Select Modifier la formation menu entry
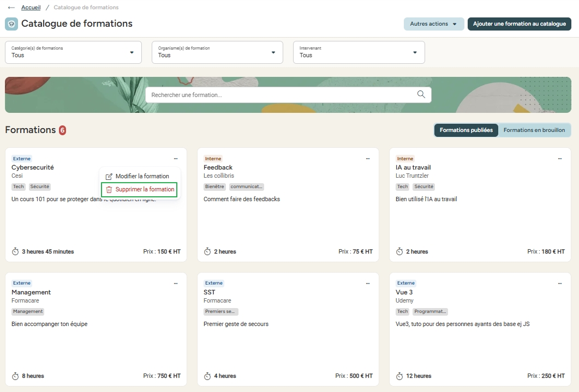The height and width of the screenshot is (392, 579). (141, 176)
